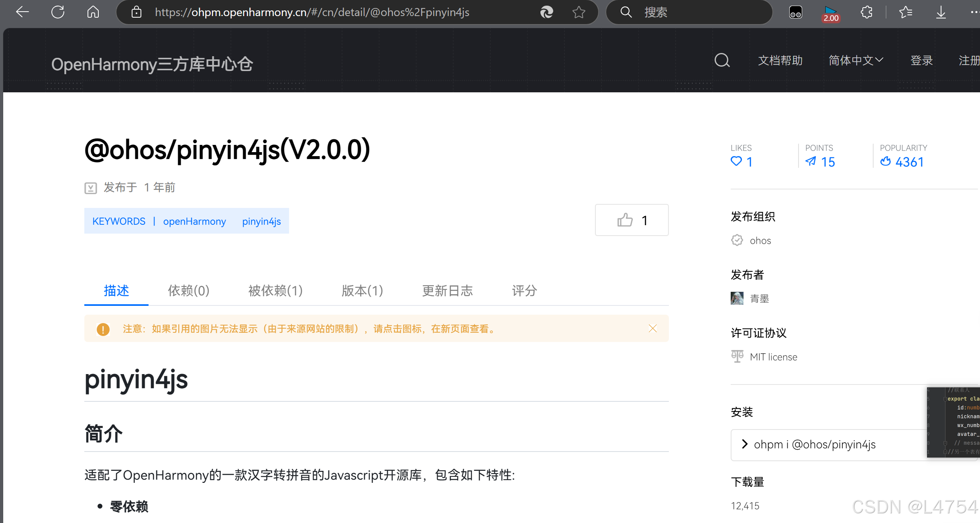Image resolution: width=980 pixels, height=523 pixels.
Task: Open the browser three-dots menu
Action: coord(974,12)
